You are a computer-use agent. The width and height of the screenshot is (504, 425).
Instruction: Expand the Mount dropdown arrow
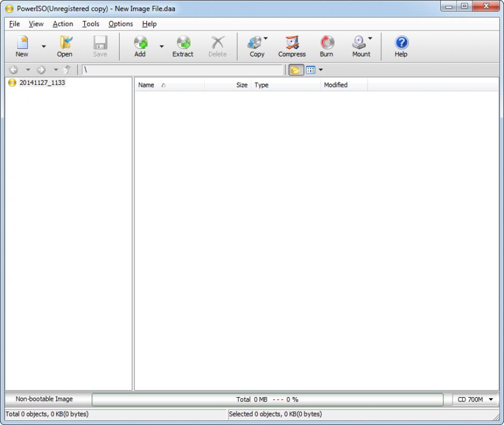370,38
